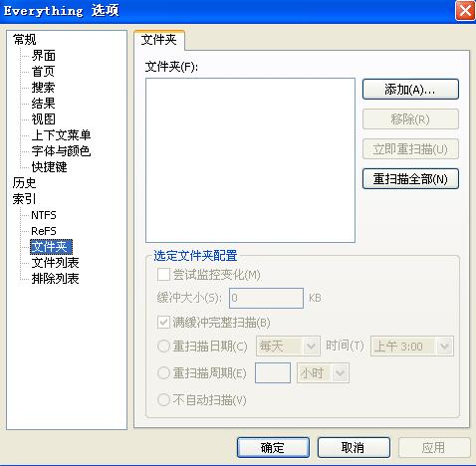
Task: Toggle 满缓冲完整扫描(B) checkbox
Action: point(163,323)
